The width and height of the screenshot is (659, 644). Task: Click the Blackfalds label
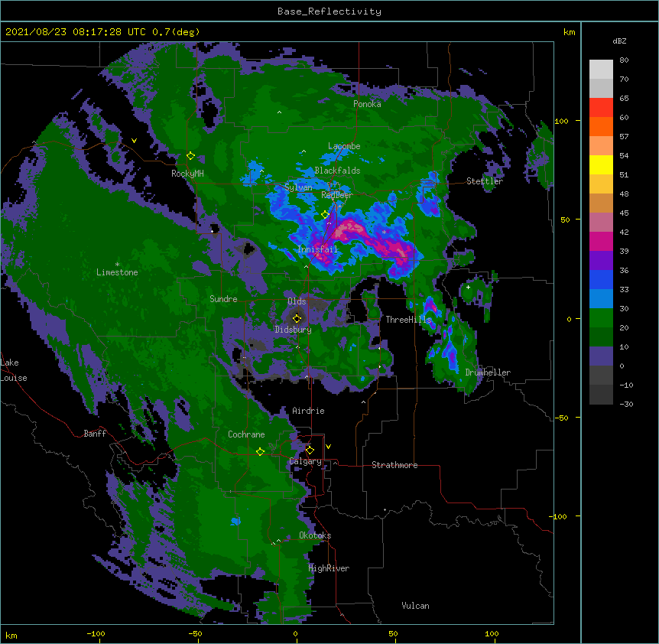(x=337, y=171)
